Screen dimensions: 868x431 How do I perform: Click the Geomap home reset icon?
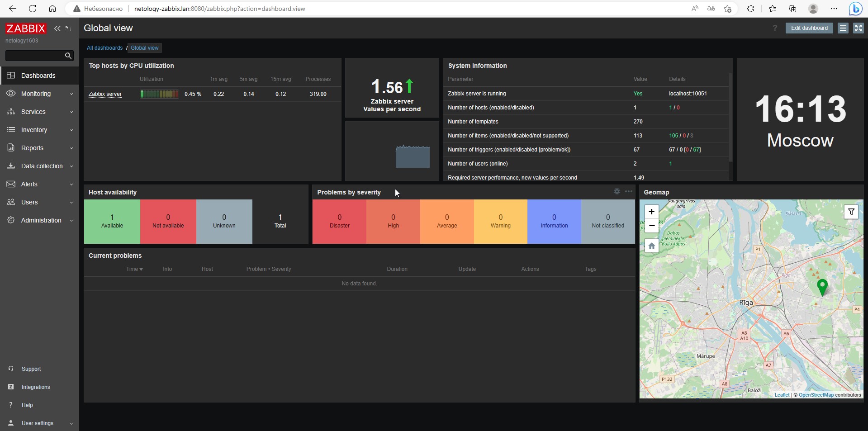click(x=651, y=246)
